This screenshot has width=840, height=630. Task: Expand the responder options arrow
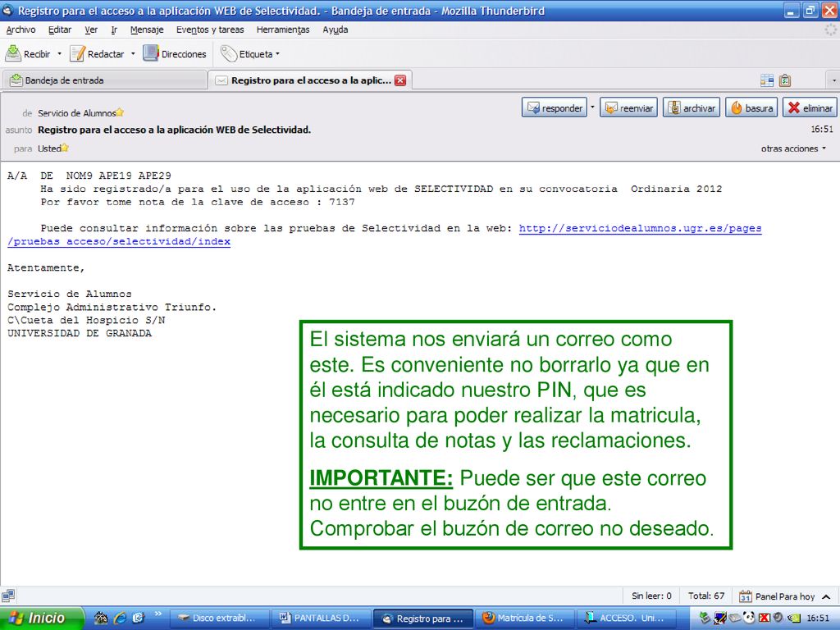[x=592, y=107]
